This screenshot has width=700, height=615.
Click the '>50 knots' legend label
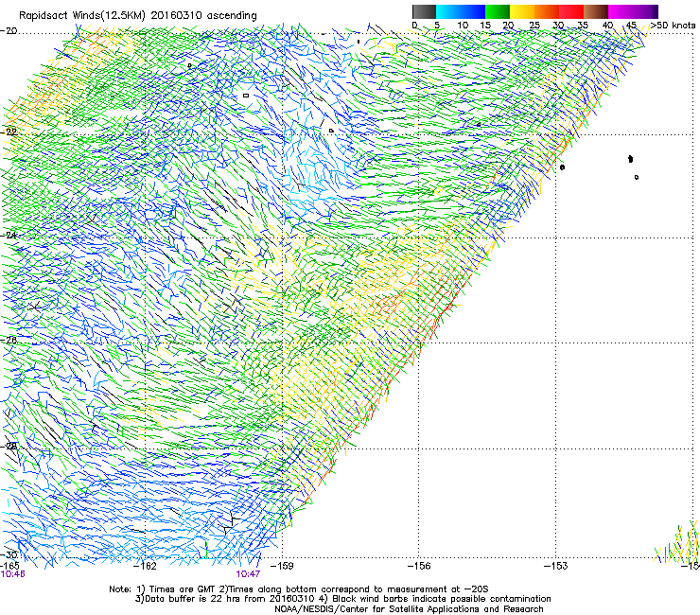point(673,26)
